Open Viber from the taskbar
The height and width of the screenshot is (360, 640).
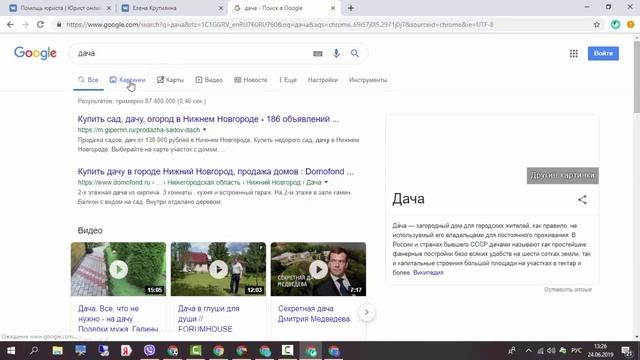(x=149, y=351)
